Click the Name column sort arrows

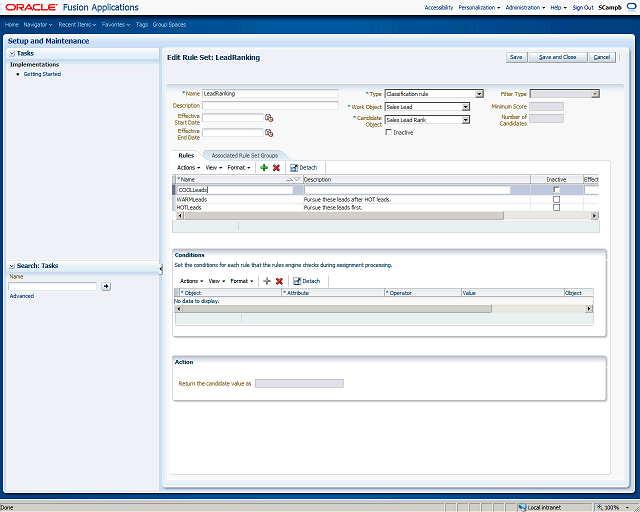point(293,179)
